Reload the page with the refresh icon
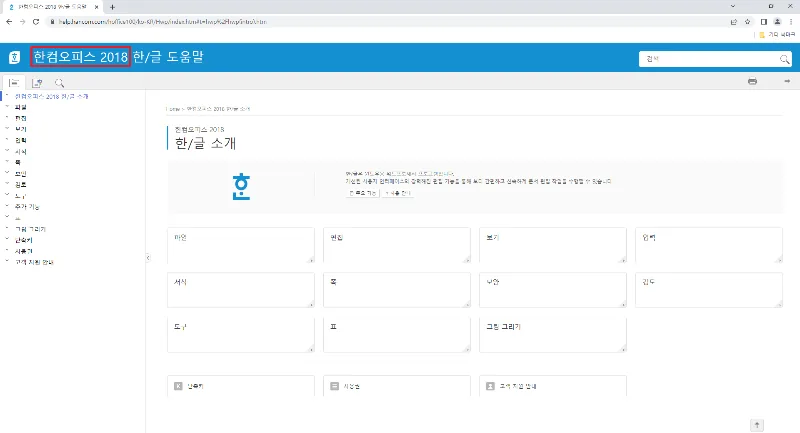 click(x=36, y=21)
